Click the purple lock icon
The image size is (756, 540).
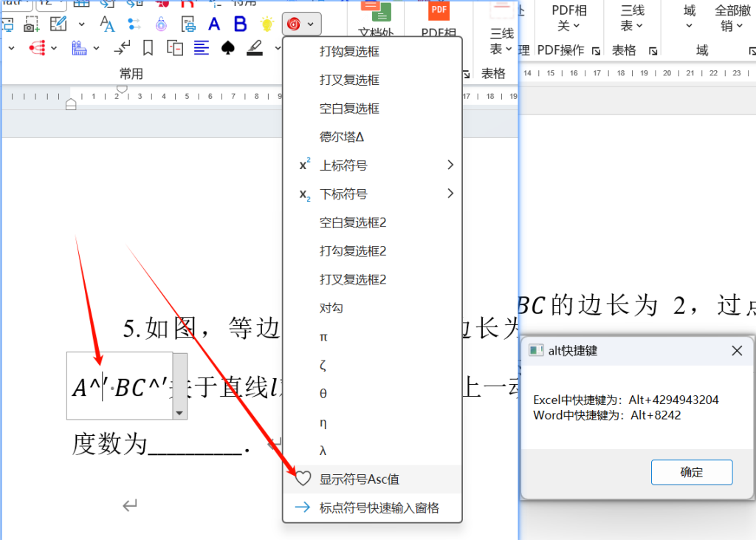[161, 24]
